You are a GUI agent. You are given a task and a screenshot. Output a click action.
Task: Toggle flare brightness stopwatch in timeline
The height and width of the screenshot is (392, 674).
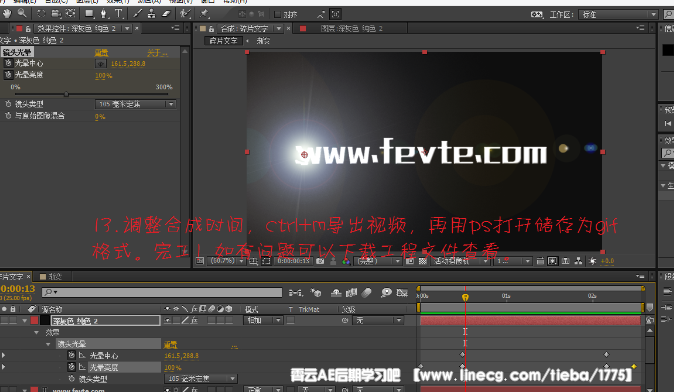click(71, 367)
